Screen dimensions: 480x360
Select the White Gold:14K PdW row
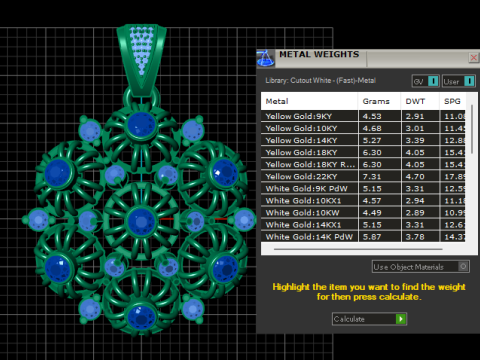click(363, 237)
